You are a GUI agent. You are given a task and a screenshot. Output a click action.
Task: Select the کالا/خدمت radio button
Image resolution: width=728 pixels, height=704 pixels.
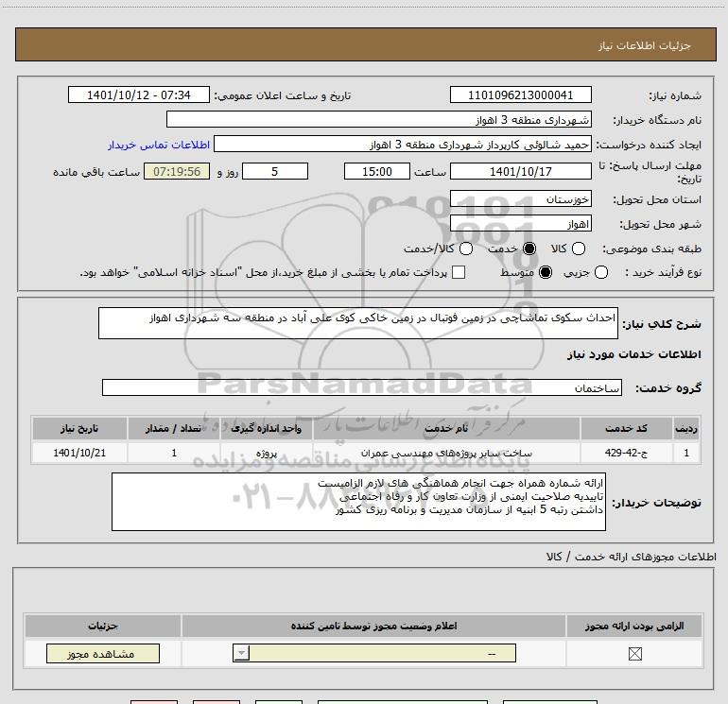pos(466,249)
